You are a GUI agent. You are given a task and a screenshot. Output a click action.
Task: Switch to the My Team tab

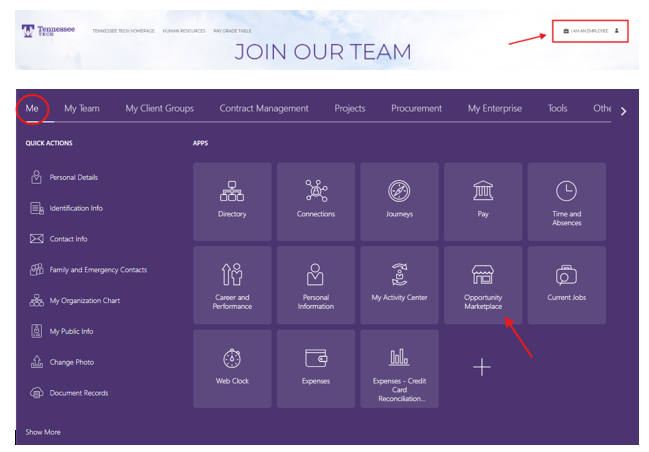pos(82,108)
